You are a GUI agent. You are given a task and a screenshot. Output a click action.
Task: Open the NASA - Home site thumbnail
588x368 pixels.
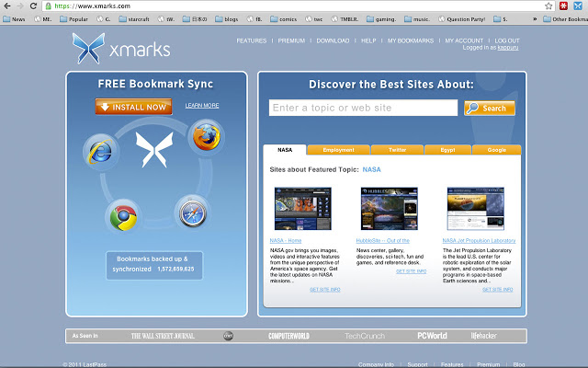click(x=303, y=209)
